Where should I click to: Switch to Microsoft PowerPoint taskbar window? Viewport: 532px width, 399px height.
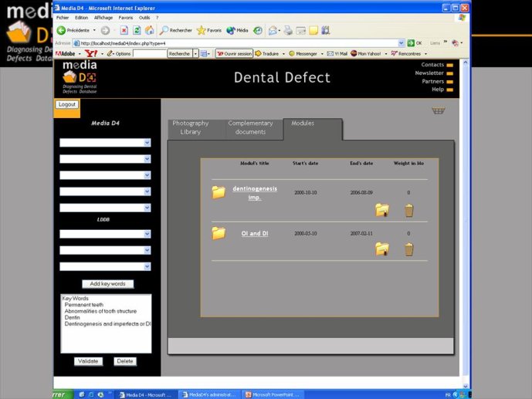[273, 394]
